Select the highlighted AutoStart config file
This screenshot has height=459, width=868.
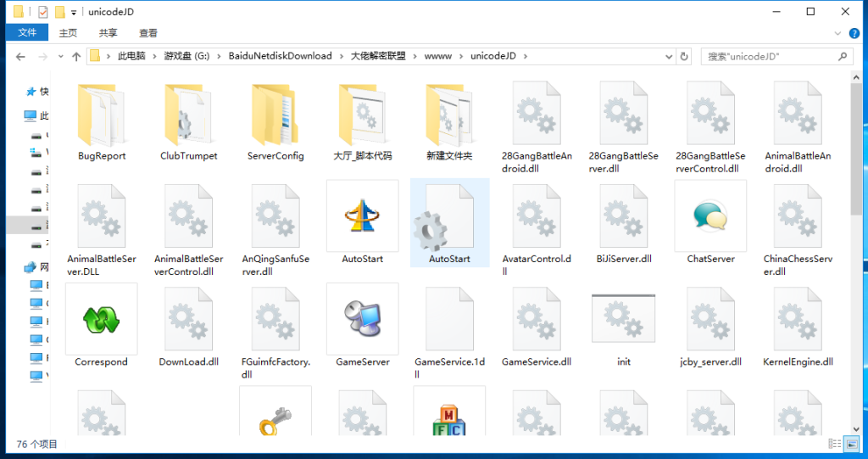[x=449, y=223]
